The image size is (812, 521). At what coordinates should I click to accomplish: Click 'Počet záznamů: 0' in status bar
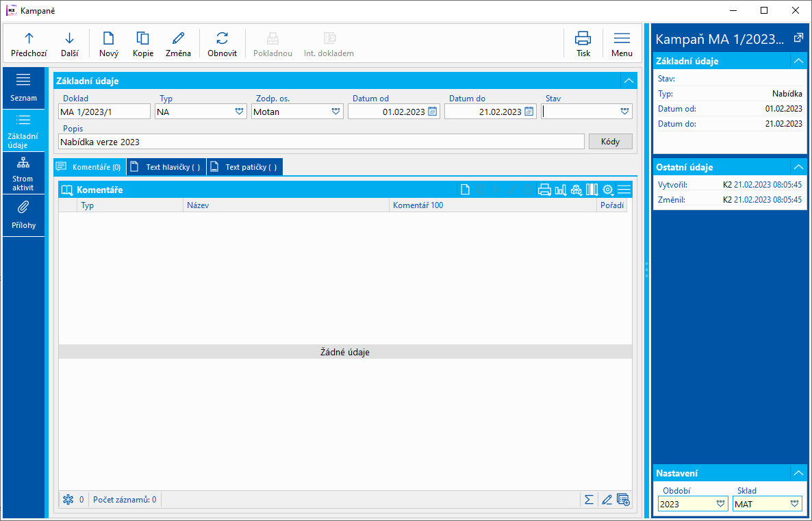point(125,500)
